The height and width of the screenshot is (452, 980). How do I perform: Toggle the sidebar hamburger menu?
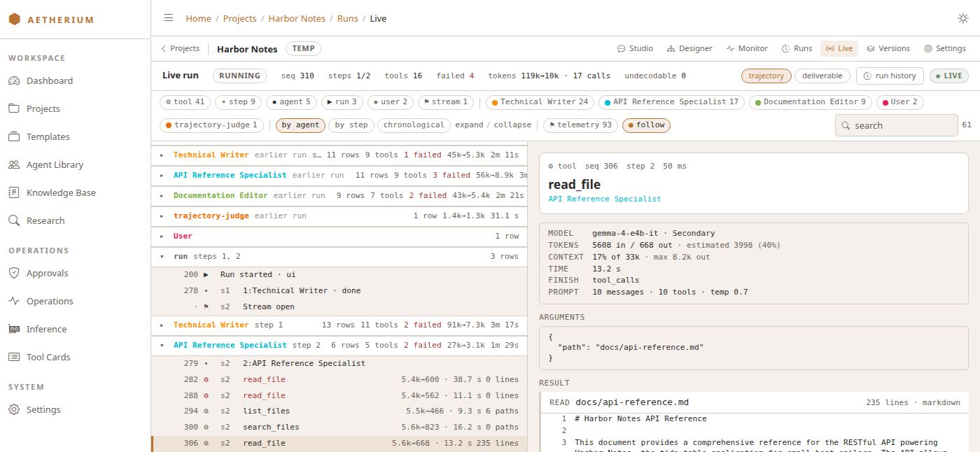tap(169, 18)
